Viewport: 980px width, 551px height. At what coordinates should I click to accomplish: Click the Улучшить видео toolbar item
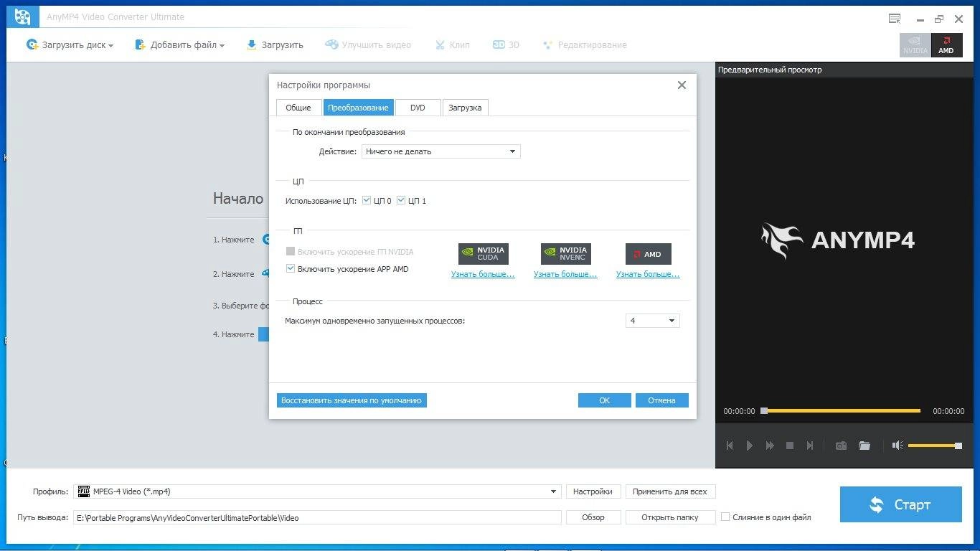point(368,45)
